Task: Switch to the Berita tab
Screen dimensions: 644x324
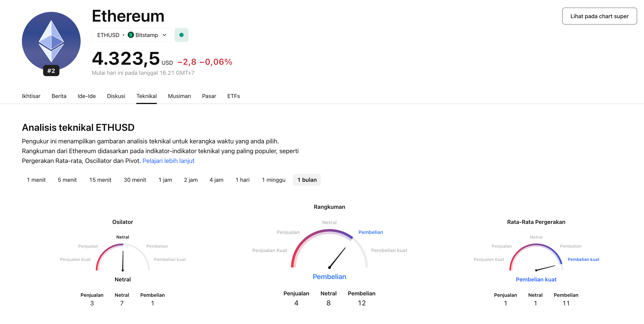Action: click(x=59, y=96)
